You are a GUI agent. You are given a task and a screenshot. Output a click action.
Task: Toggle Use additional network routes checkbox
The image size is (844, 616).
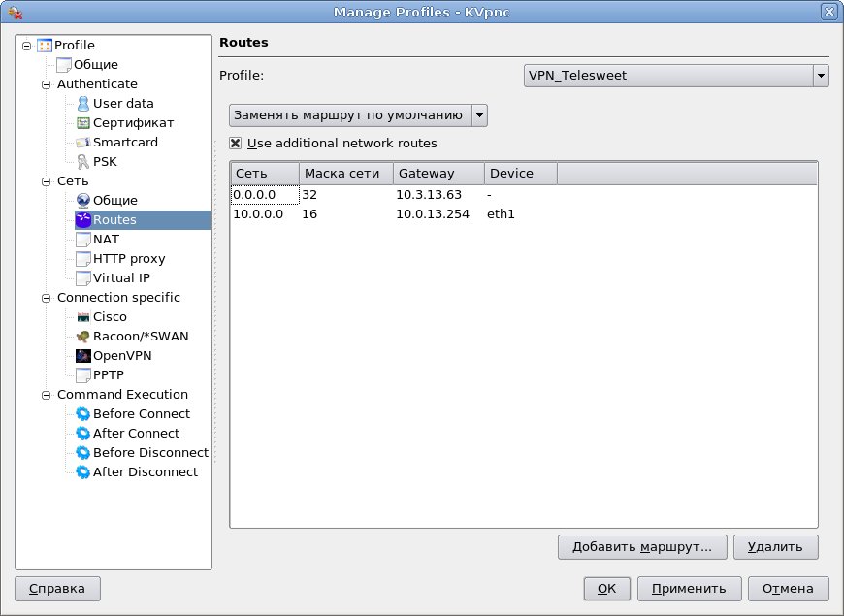235,144
